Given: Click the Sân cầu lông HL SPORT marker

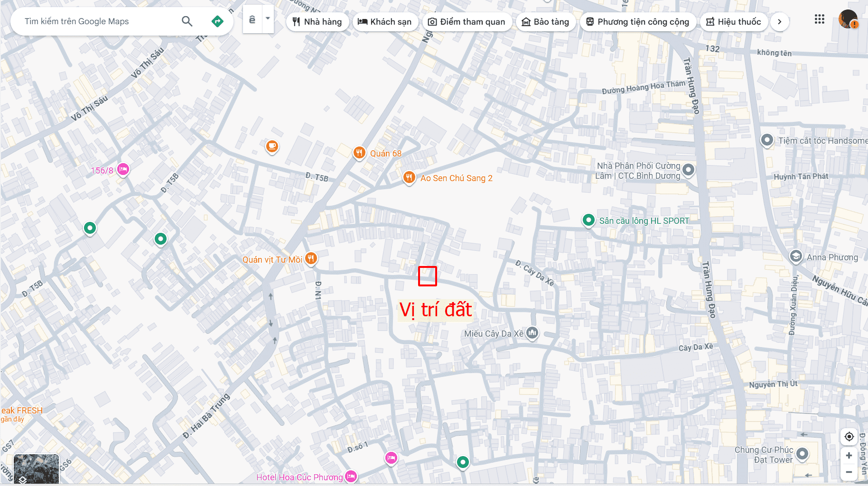Looking at the screenshot, I should (x=588, y=220).
